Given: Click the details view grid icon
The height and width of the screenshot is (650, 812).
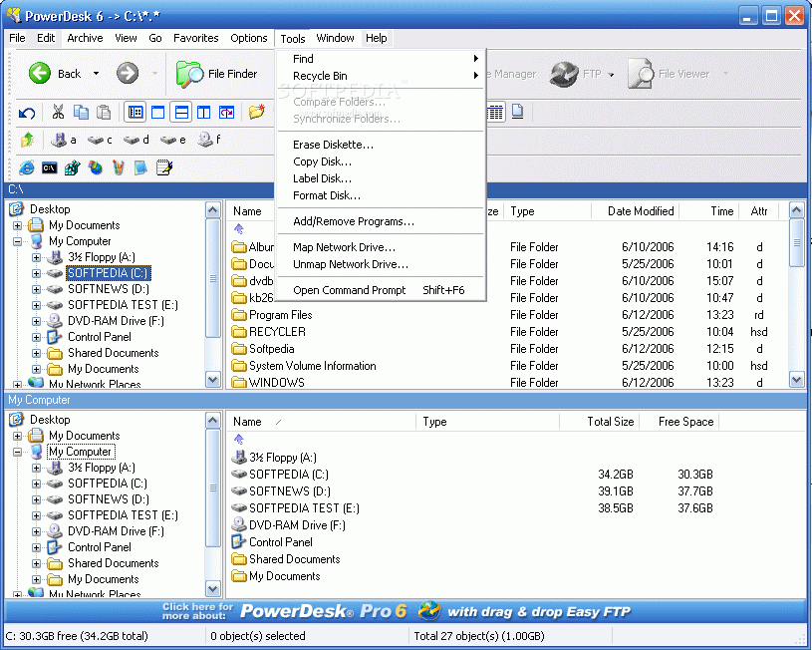Looking at the screenshot, I should (x=495, y=112).
